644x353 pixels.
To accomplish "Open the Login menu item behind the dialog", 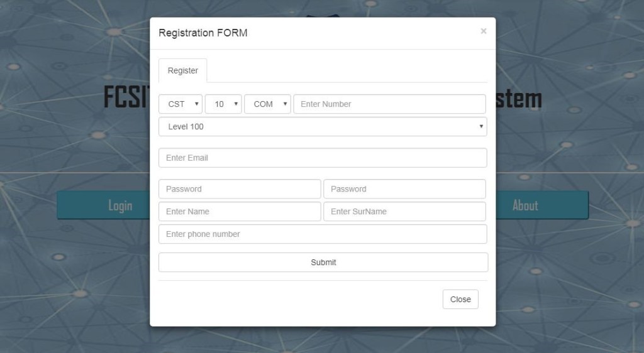I will (x=120, y=205).
